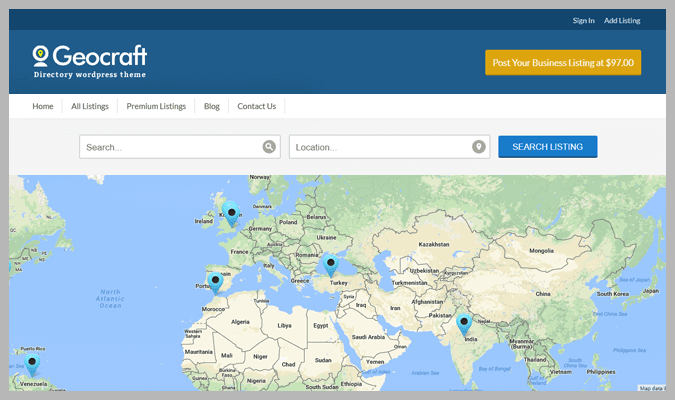Click the Egypt label on the map
Viewport: 675px width, 400px height.
tap(321, 326)
